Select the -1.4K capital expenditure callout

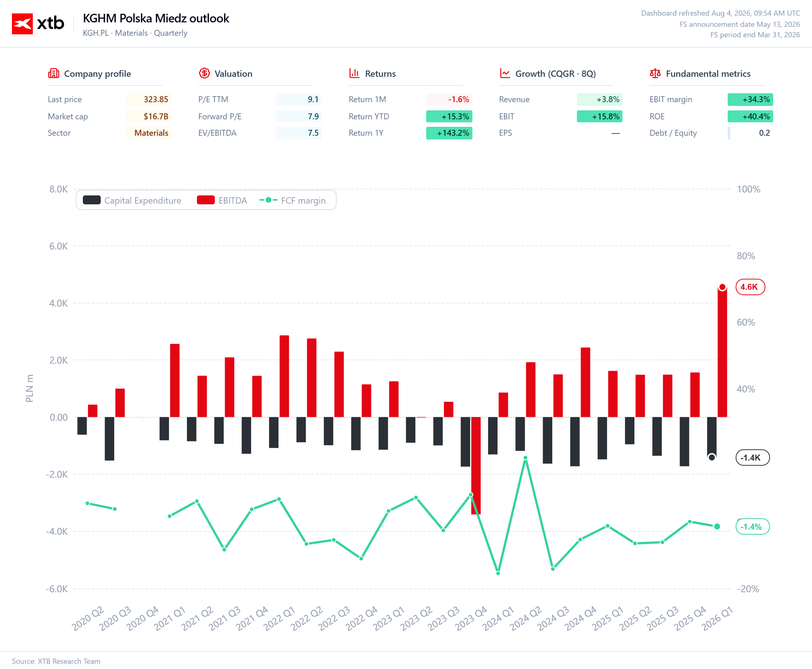click(752, 458)
